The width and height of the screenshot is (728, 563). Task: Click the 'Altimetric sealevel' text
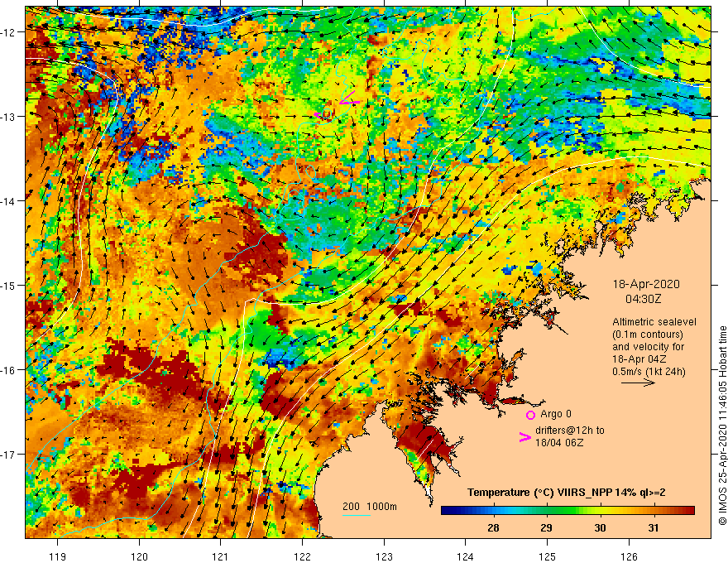[x=654, y=321]
